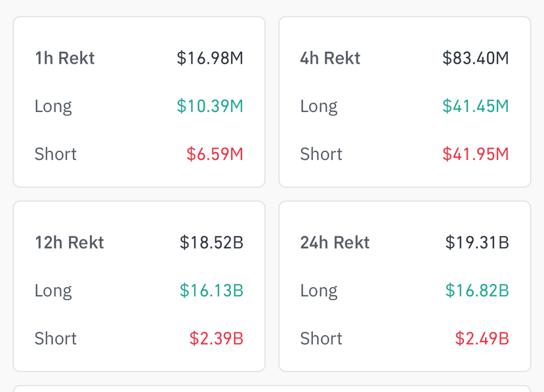The height and width of the screenshot is (392, 544).
Task: Select the Short label in the 12h card
Action: pyautogui.click(x=56, y=338)
